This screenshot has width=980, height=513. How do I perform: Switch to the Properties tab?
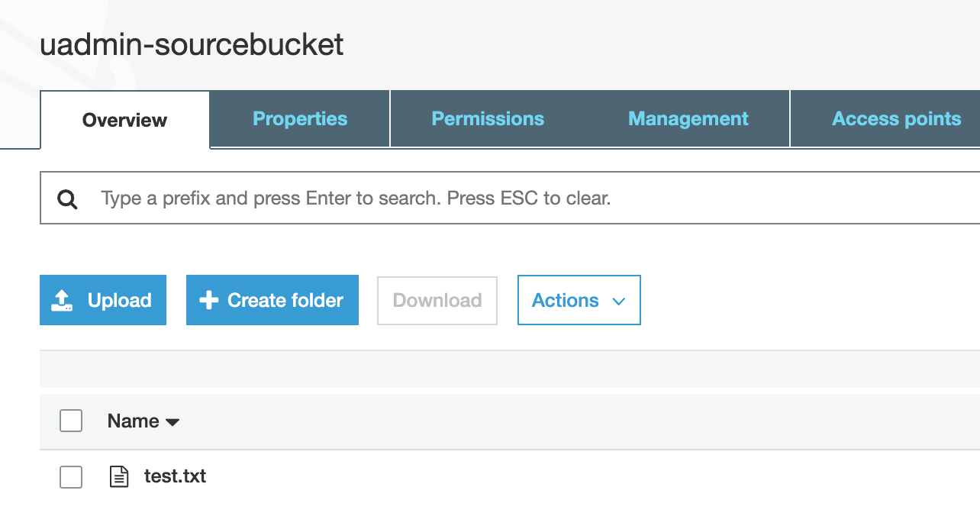pos(300,119)
